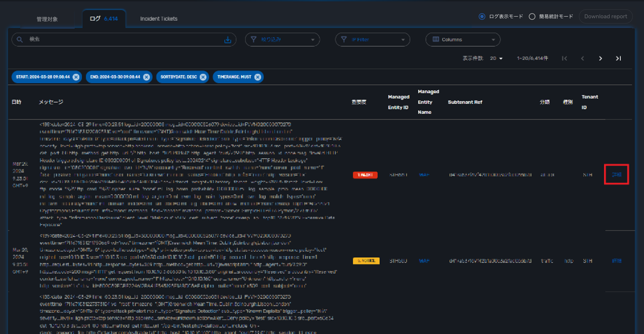Click the Download report button
The width and height of the screenshot is (644, 334).
(605, 16)
